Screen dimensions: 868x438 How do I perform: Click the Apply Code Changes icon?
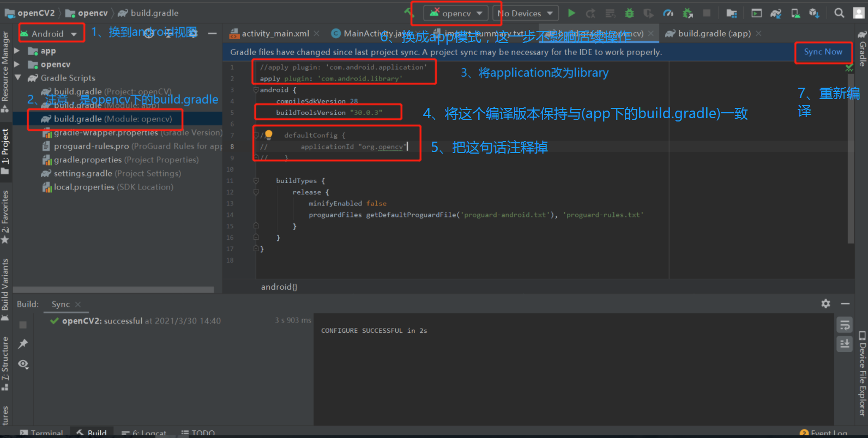pos(610,13)
